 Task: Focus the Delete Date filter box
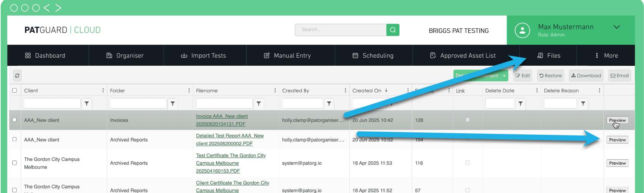[500, 103]
